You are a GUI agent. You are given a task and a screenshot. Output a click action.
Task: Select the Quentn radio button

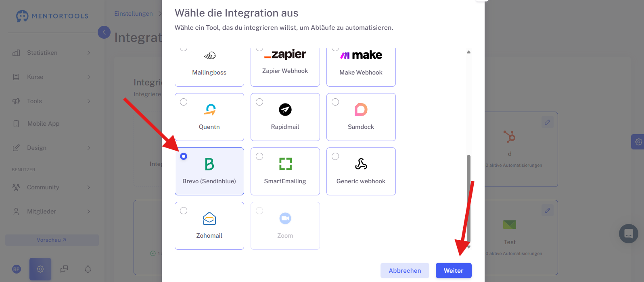[x=184, y=102]
